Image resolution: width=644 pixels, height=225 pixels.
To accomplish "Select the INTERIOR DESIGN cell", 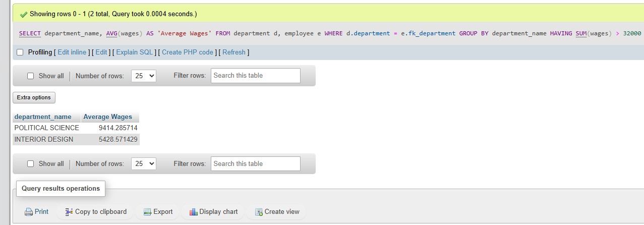I will (x=47, y=140).
